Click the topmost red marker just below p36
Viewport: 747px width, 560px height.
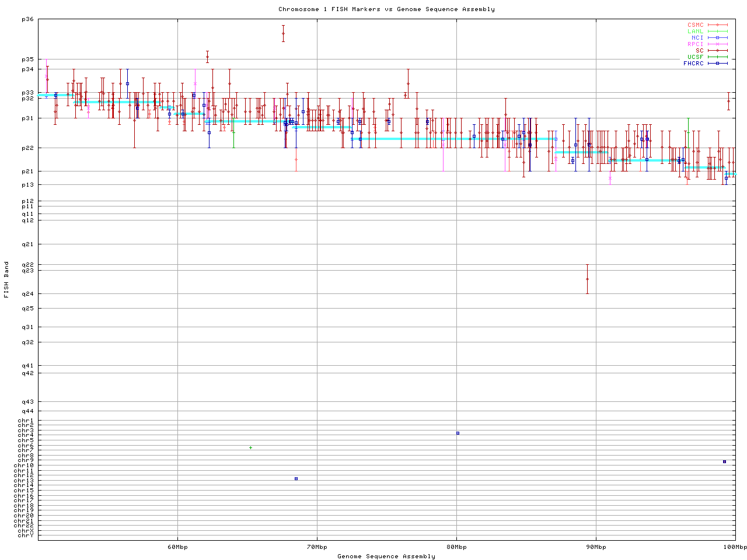pyautogui.click(x=283, y=33)
